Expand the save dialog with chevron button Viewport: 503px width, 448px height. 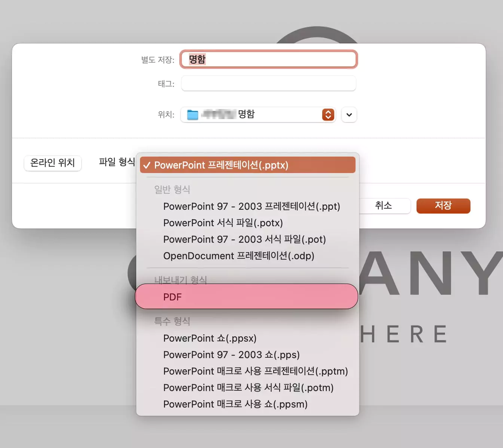(x=349, y=115)
